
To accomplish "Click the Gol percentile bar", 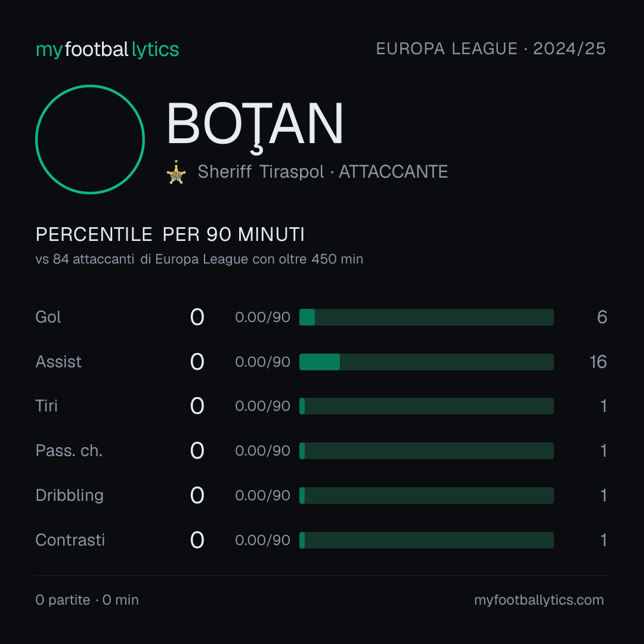I will coord(426,317).
